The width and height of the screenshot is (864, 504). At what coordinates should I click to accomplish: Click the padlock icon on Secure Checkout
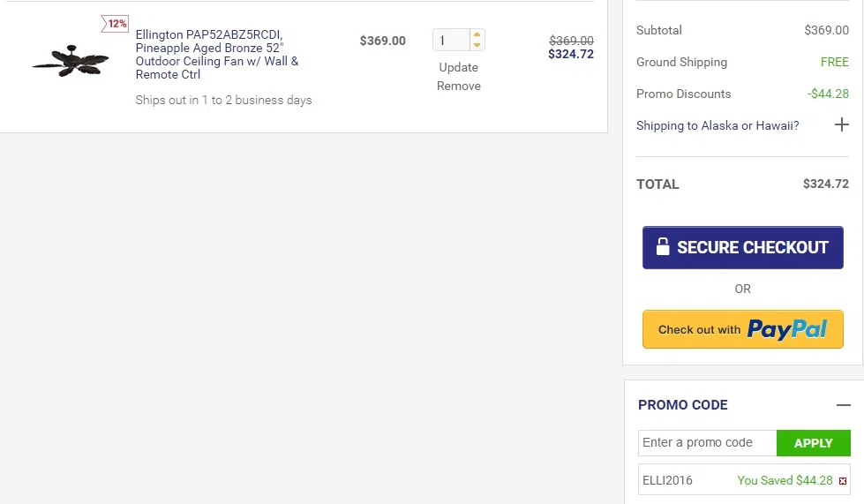[663, 247]
